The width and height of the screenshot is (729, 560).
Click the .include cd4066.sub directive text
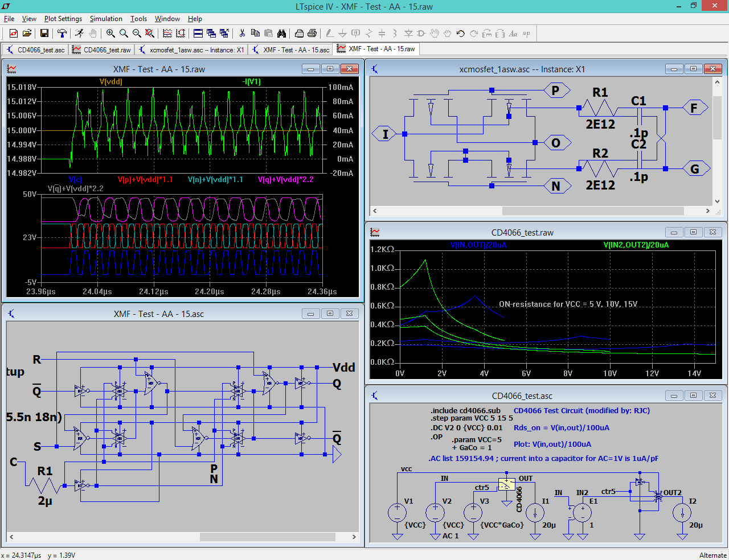pyautogui.click(x=466, y=410)
